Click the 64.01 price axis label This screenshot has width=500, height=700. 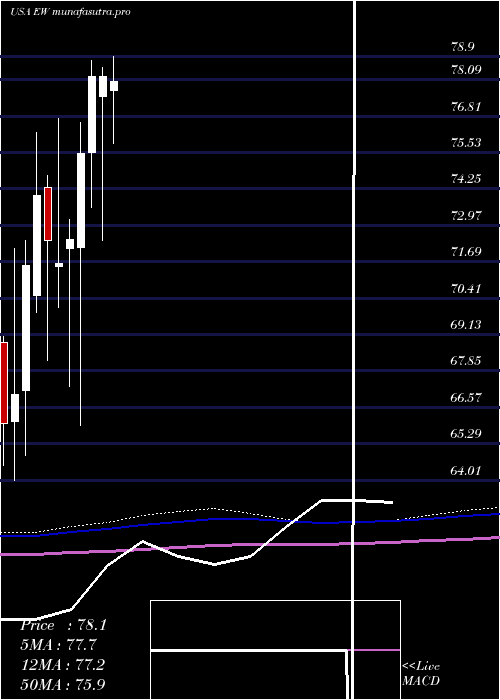467,470
